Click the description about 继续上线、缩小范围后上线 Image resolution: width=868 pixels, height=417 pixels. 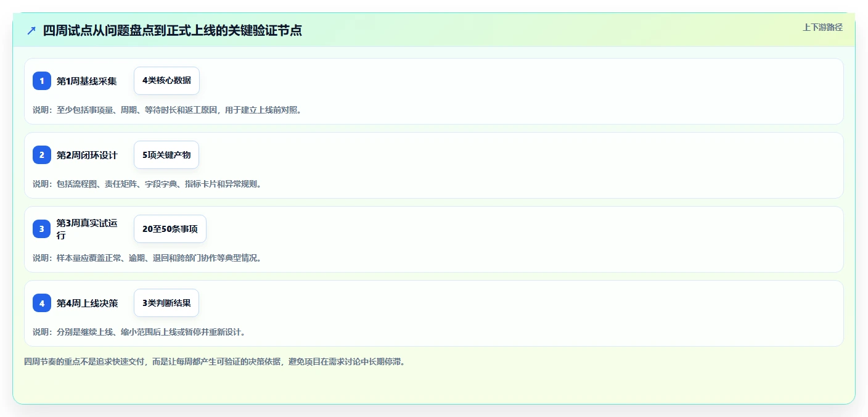point(139,332)
